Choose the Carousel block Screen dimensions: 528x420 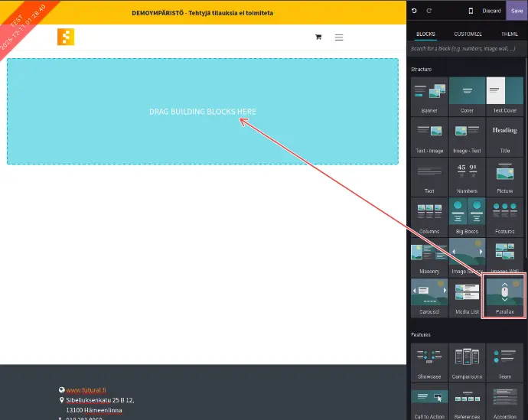[429, 297]
